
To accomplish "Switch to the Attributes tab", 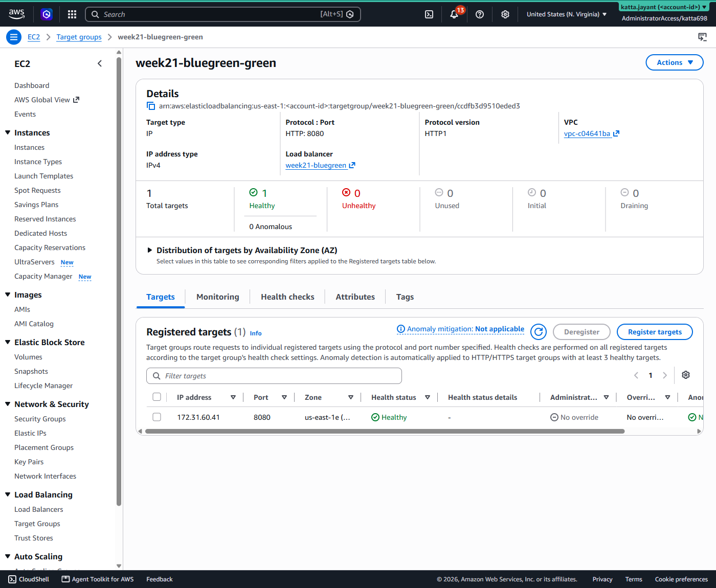I will click(x=355, y=297).
